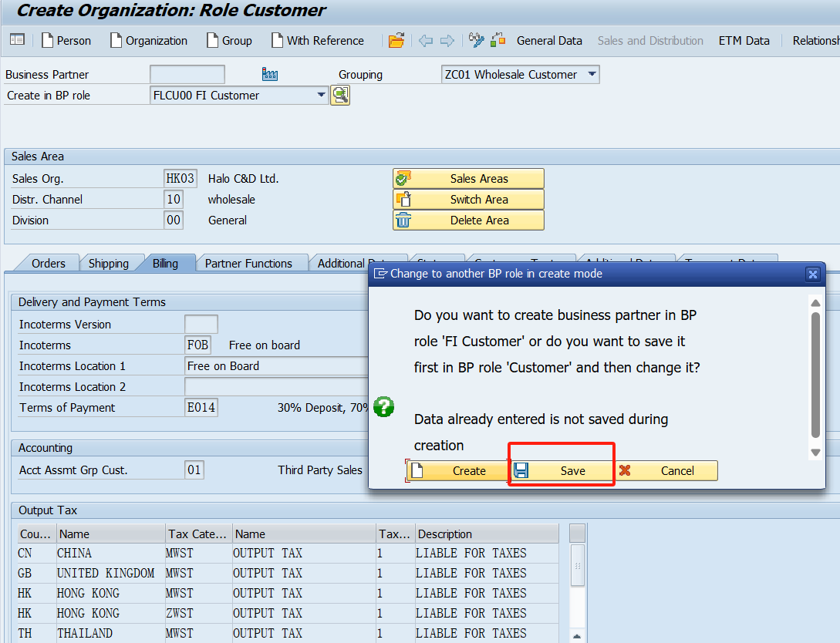Click Create button in the dialog

pos(457,471)
